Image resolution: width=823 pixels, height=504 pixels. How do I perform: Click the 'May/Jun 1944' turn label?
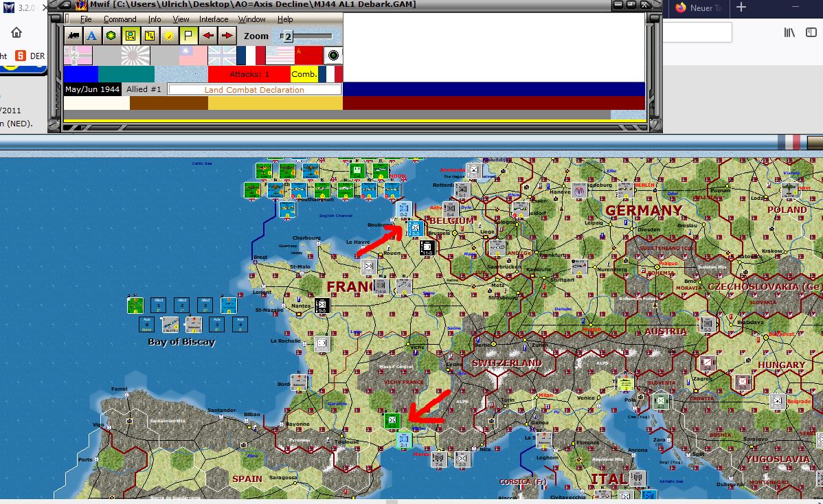92,89
